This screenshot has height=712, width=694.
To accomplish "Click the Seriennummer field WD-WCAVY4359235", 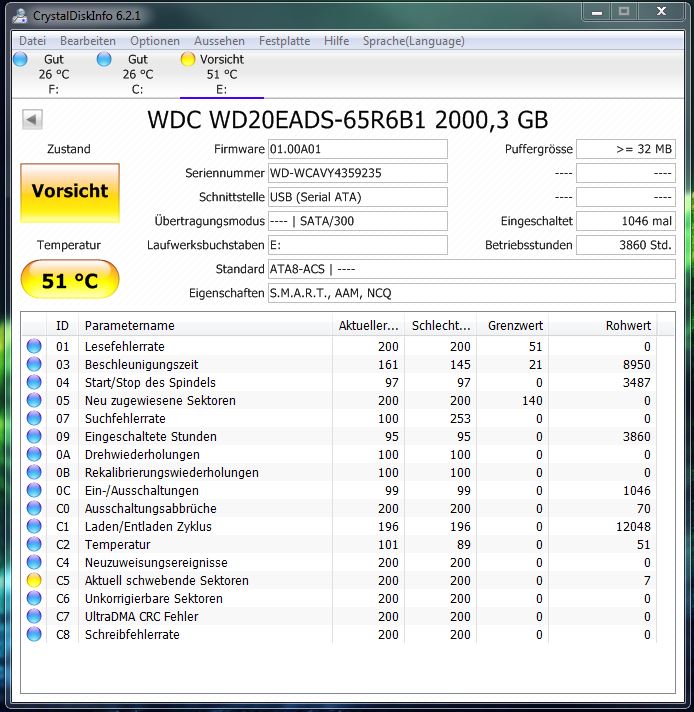I will (357, 173).
